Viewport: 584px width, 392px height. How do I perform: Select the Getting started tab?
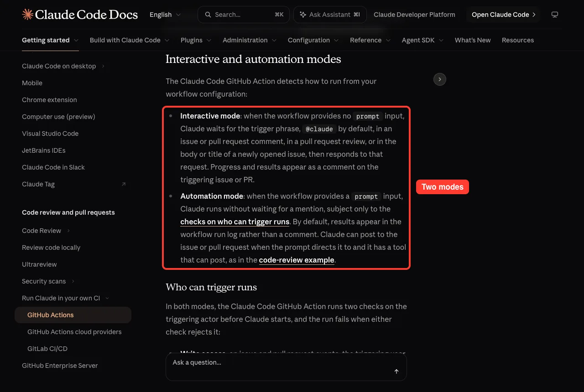(x=50, y=40)
